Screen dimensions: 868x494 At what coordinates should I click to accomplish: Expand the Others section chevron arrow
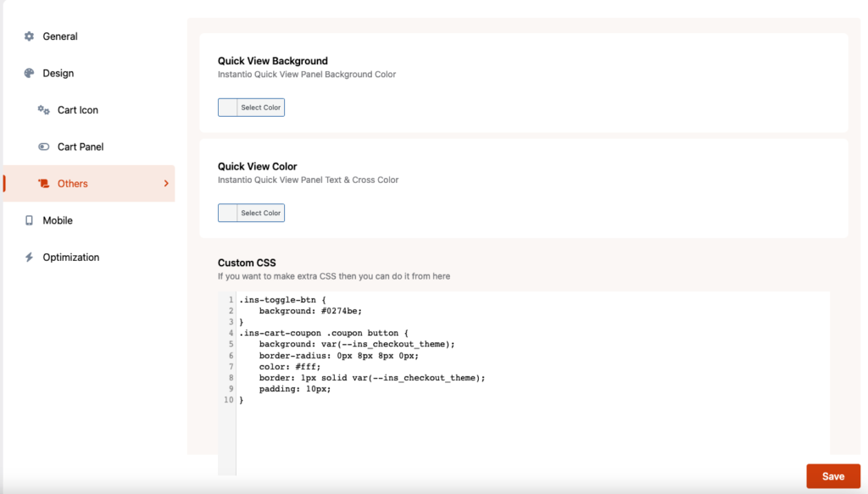tap(167, 183)
